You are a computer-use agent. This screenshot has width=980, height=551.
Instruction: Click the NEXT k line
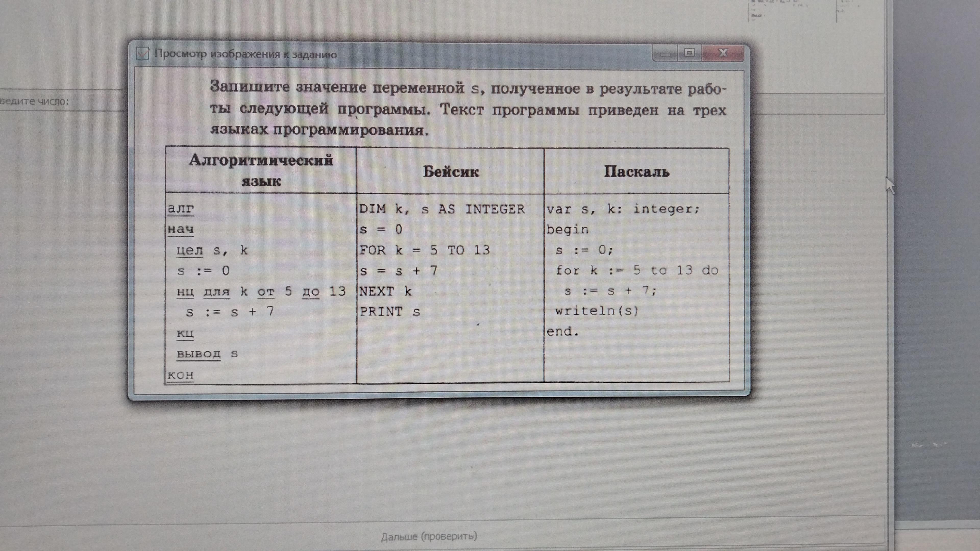[385, 291]
